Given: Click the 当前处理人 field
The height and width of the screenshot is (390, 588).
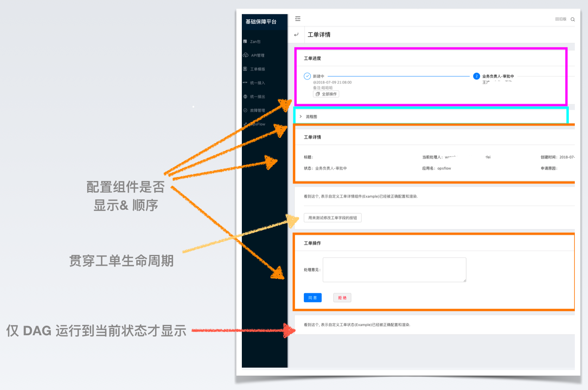Looking at the screenshot, I should pos(456,157).
